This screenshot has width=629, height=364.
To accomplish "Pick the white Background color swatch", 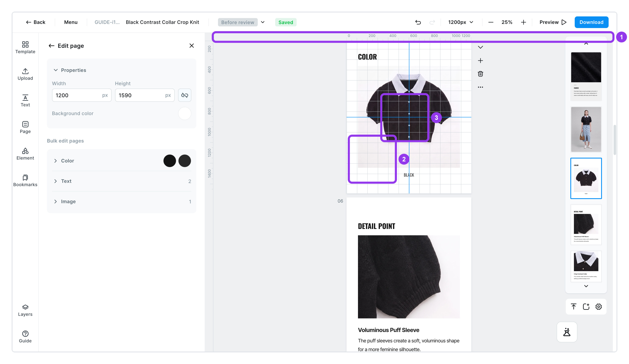I will (184, 113).
